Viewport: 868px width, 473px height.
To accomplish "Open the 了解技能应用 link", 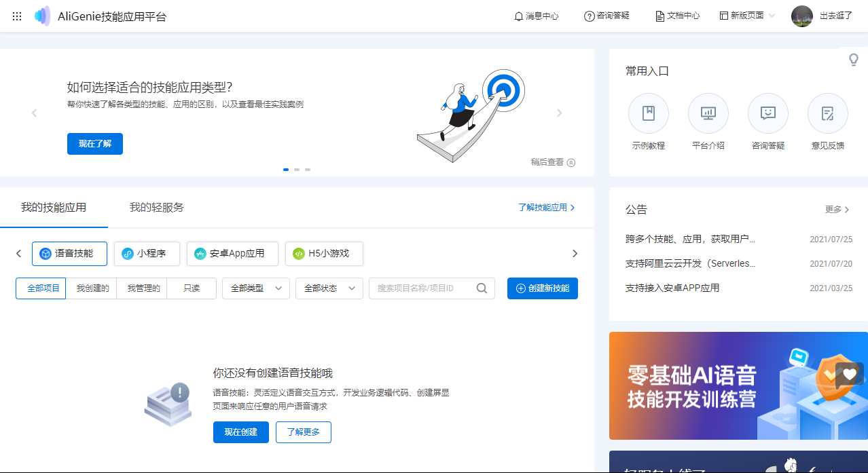I will tap(547, 208).
